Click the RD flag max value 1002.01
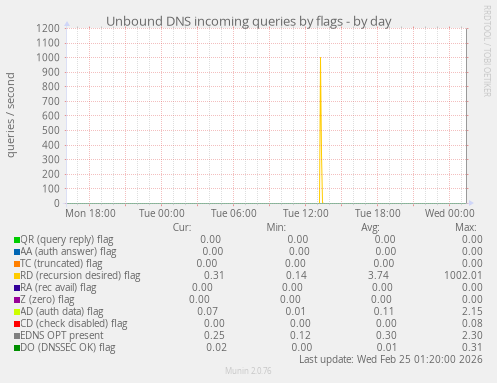Image resolution: width=497 pixels, height=383 pixels. (x=463, y=276)
